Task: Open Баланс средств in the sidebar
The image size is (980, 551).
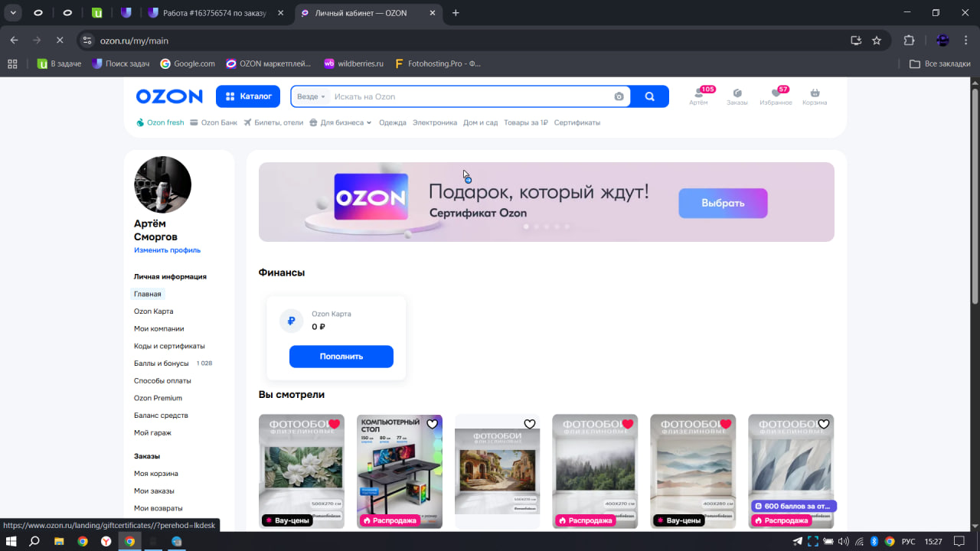Action: [x=161, y=416]
